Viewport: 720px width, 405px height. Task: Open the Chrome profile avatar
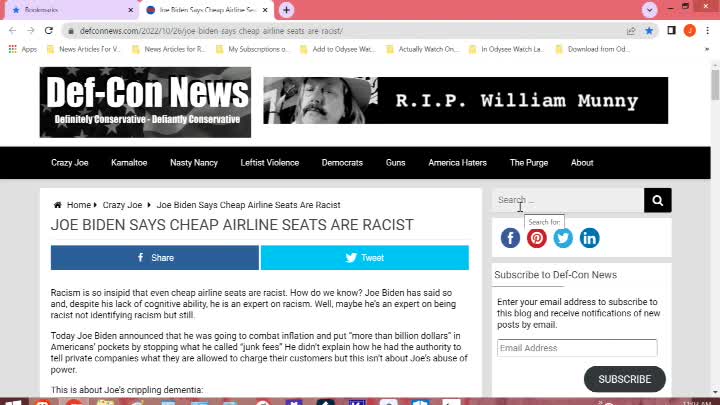pos(690,30)
